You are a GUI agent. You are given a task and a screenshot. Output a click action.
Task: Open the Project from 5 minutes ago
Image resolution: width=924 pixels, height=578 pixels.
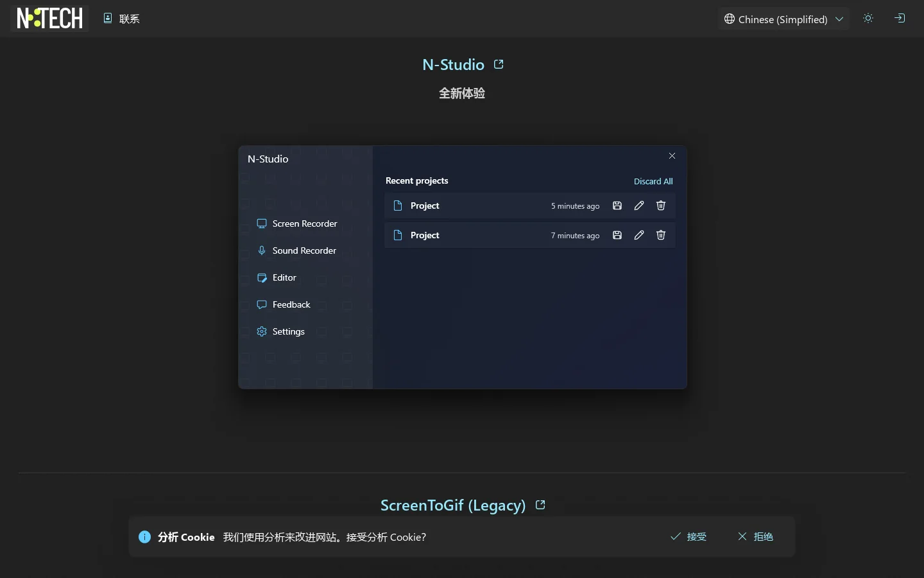pyautogui.click(x=529, y=206)
